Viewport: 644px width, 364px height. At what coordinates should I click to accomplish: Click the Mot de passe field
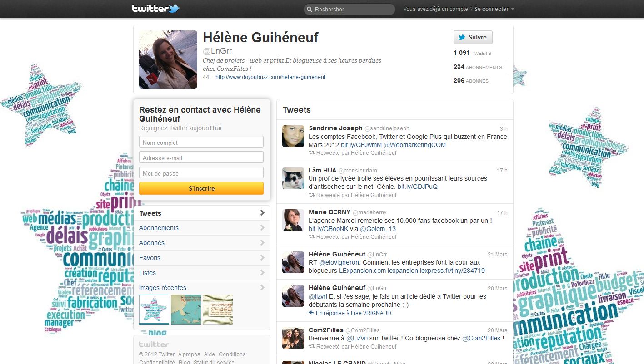[x=201, y=173]
